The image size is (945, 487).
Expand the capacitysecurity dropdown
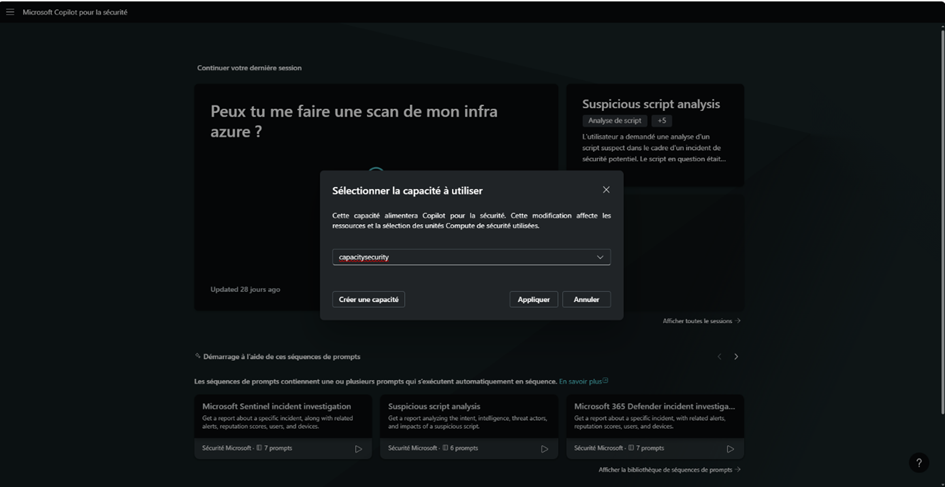[x=600, y=257]
